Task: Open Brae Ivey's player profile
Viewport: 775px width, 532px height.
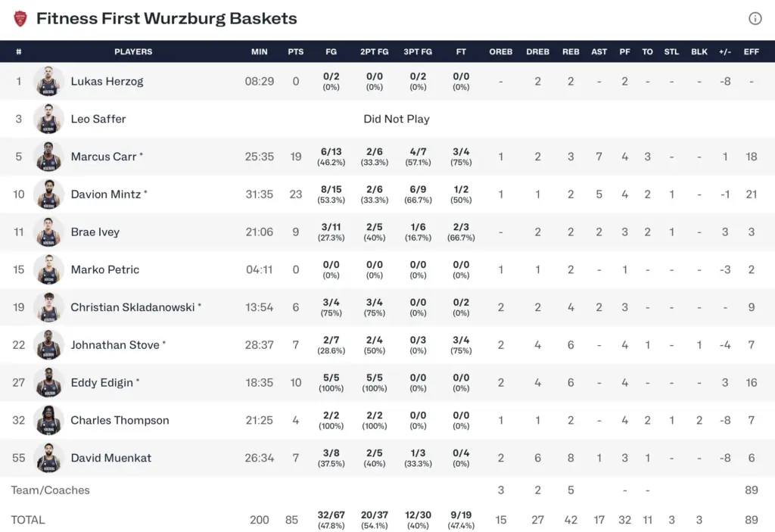Action: point(95,232)
